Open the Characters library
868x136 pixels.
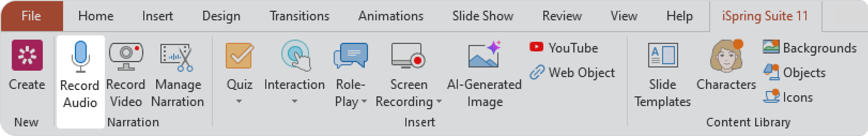[x=726, y=56]
